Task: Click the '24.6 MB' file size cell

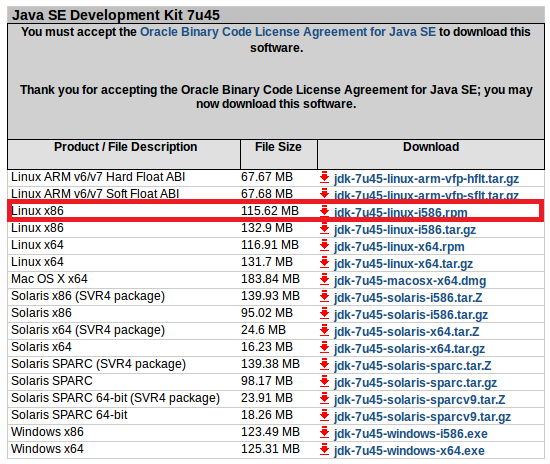Action: click(x=263, y=330)
